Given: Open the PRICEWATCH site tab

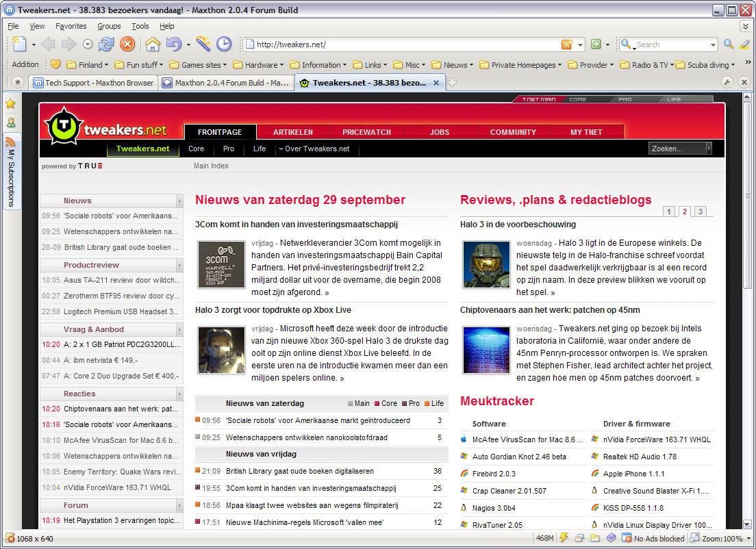Looking at the screenshot, I should click(x=366, y=132).
